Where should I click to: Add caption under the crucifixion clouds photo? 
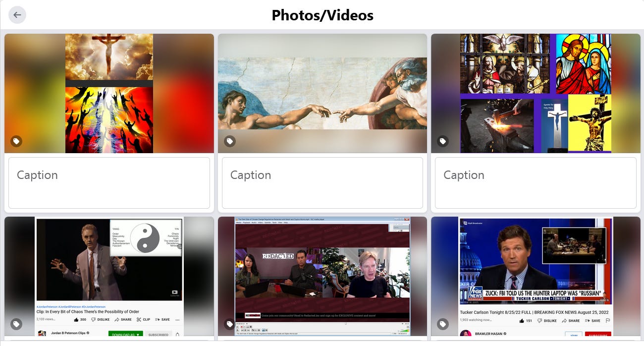click(109, 183)
